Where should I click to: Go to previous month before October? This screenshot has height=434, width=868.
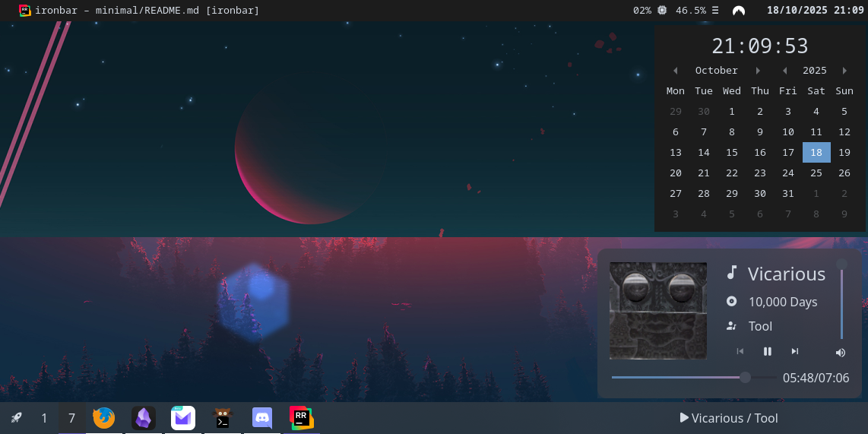coord(675,71)
